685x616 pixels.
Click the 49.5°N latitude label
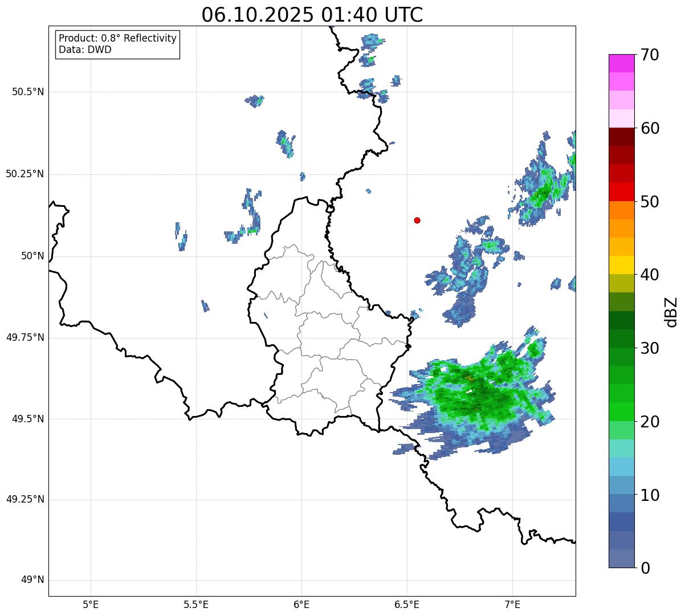pyautogui.click(x=28, y=419)
